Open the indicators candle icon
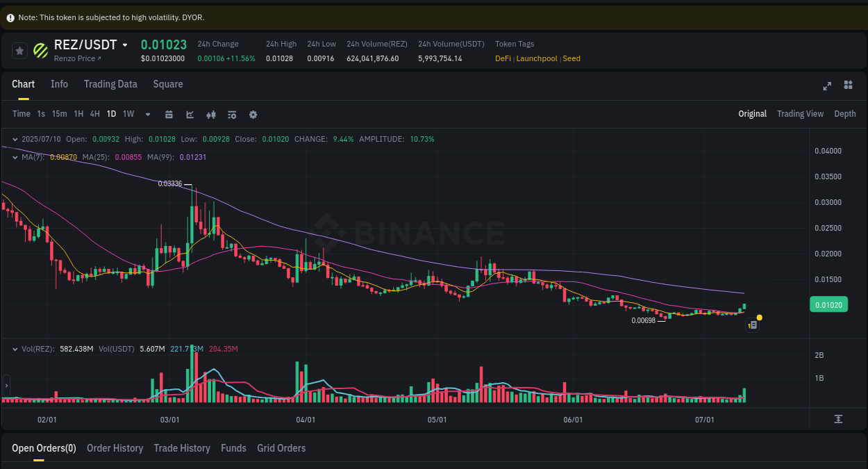 click(211, 114)
